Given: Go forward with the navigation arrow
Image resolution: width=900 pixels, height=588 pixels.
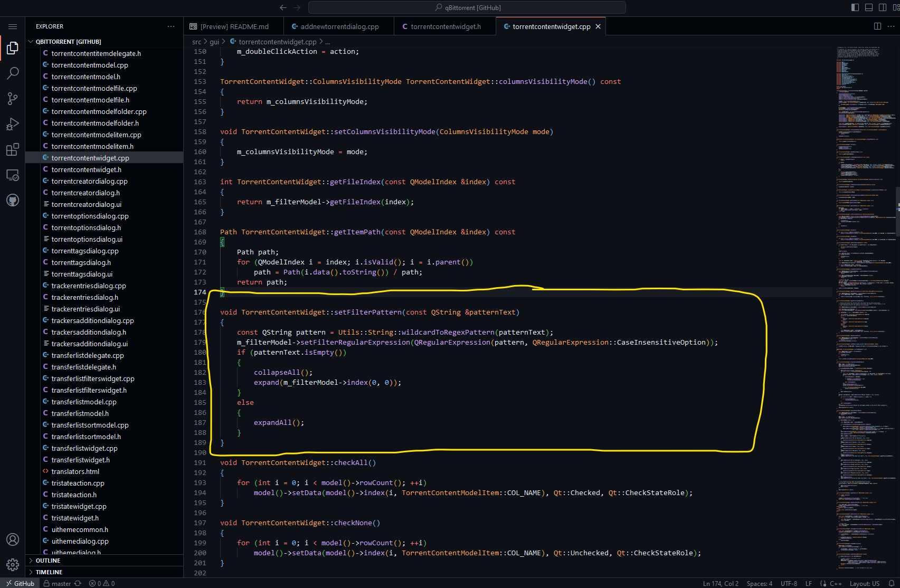Looking at the screenshot, I should [297, 7].
